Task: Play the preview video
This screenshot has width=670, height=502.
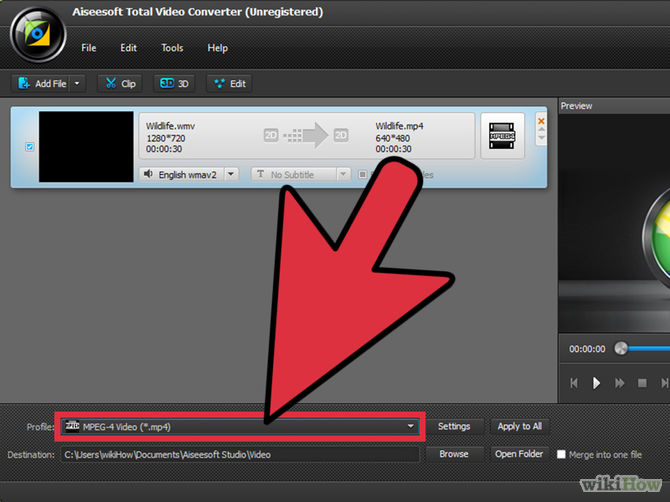Action: [x=596, y=383]
